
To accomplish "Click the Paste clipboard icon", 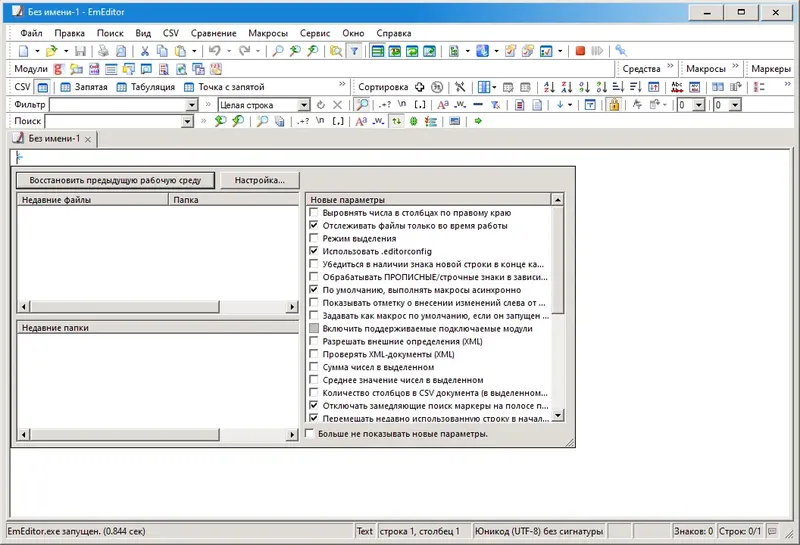I will click(x=180, y=51).
